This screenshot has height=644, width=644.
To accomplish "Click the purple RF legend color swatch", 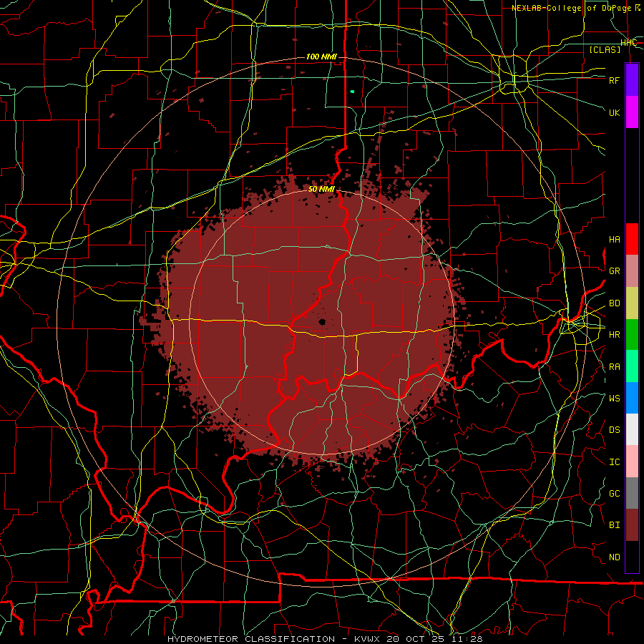I will pyautogui.click(x=632, y=80).
